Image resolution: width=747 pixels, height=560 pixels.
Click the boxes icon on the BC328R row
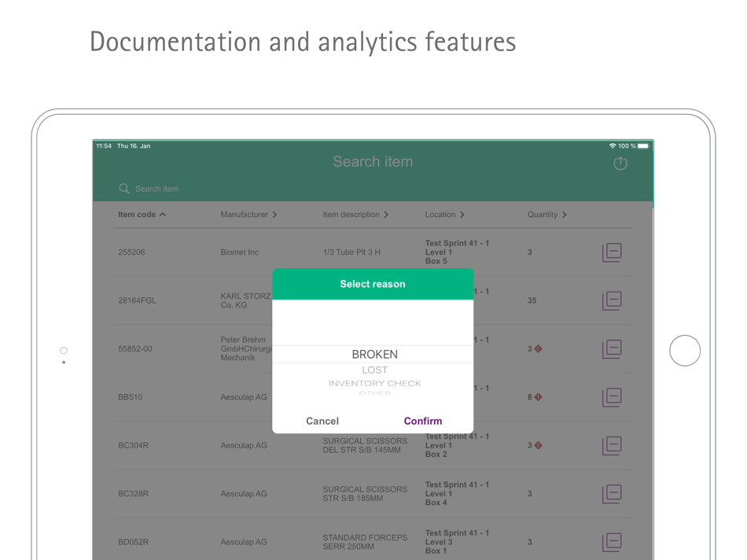(611, 494)
